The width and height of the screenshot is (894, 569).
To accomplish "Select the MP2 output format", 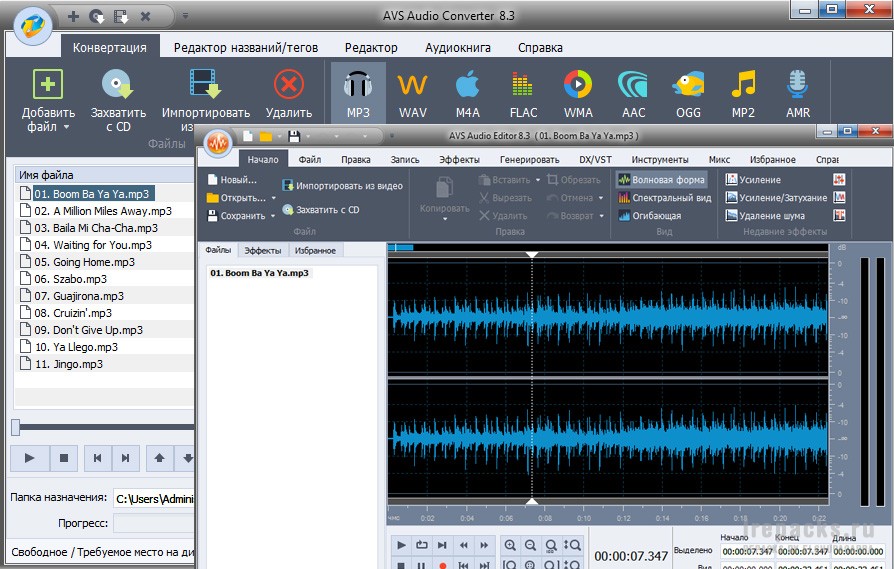I will click(743, 92).
